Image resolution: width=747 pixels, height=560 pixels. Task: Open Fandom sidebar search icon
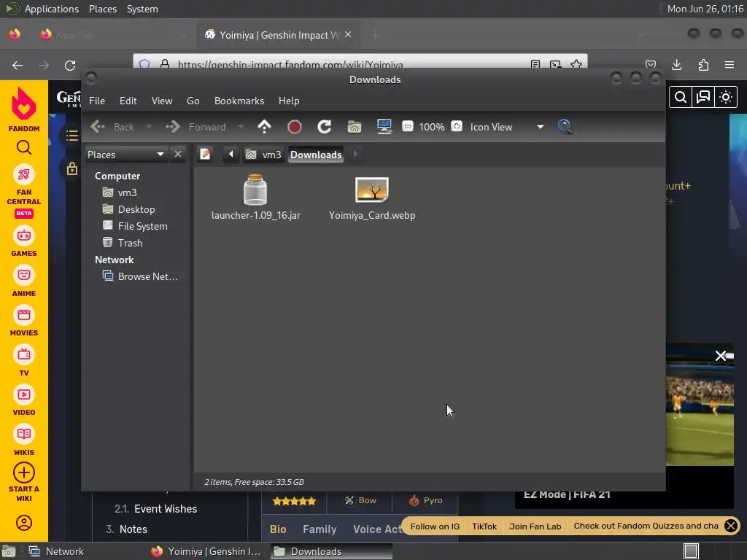(24, 147)
